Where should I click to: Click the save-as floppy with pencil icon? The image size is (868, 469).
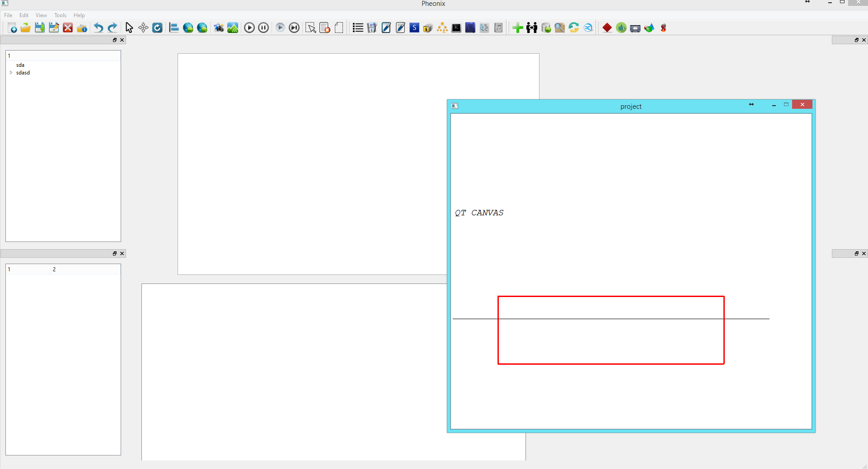(54, 28)
